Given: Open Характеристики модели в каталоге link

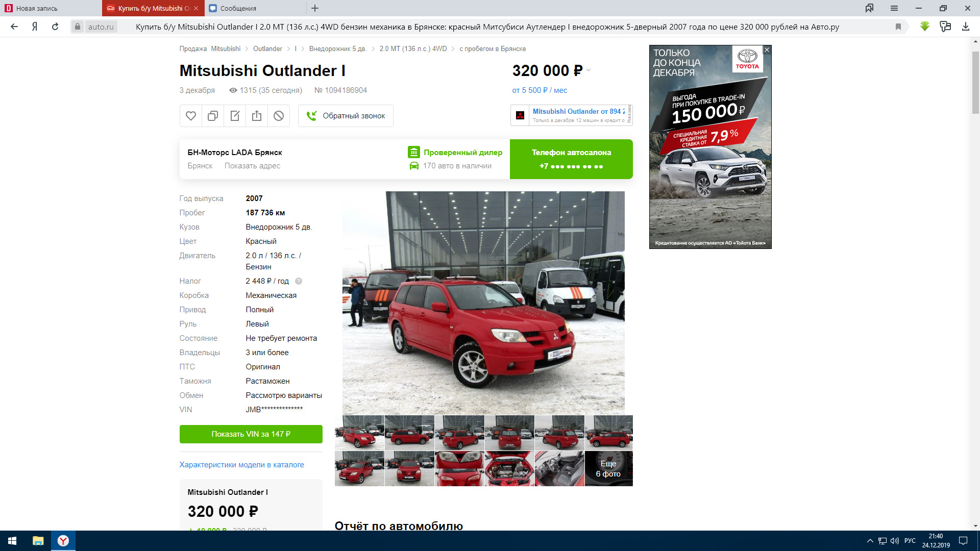Looking at the screenshot, I should pyautogui.click(x=241, y=465).
